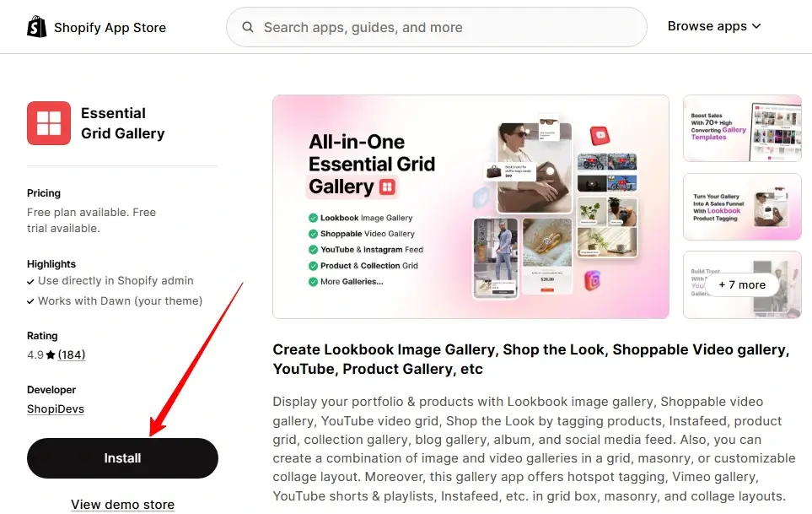This screenshot has width=812, height=514.
Task: Select the Gallery Templates thumbnail on the right
Action: 742,128
